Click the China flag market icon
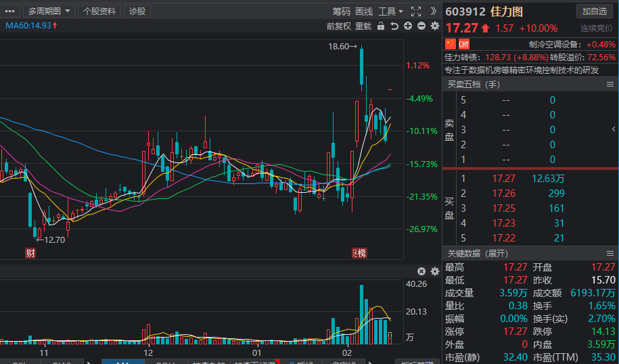Viewport: 619px width, 364px height. point(451,44)
